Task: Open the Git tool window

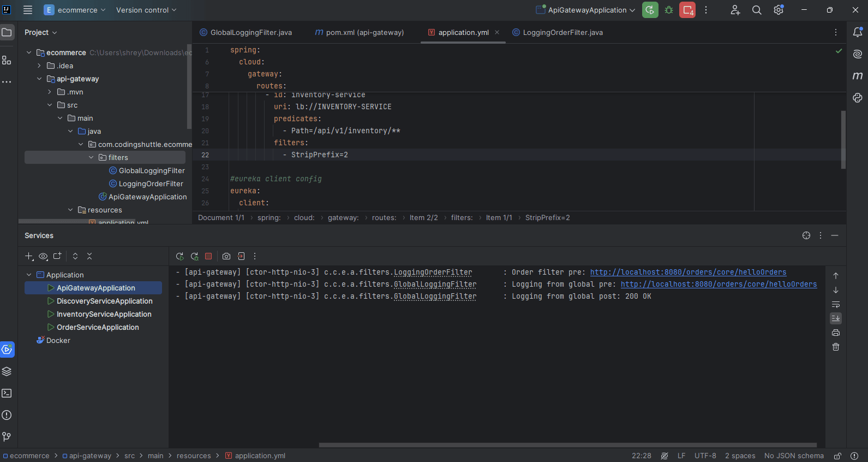Action: point(7,437)
